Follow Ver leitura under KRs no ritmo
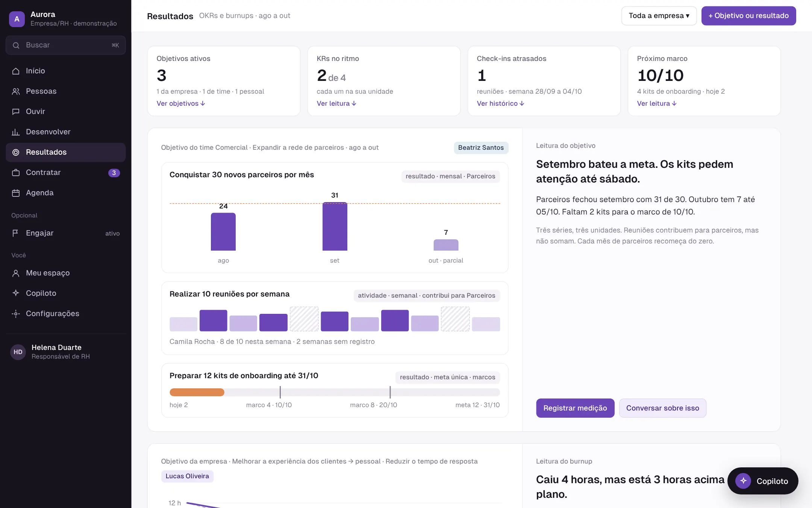The height and width of the screenshot is (508, 812). [x=336, y=103]
